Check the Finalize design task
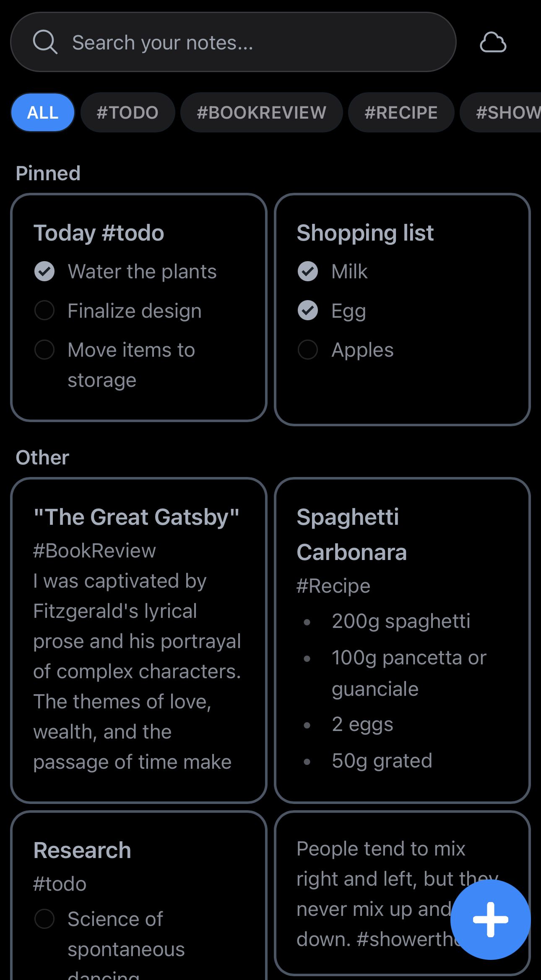541x980 pixels. [x=44, y=311]
